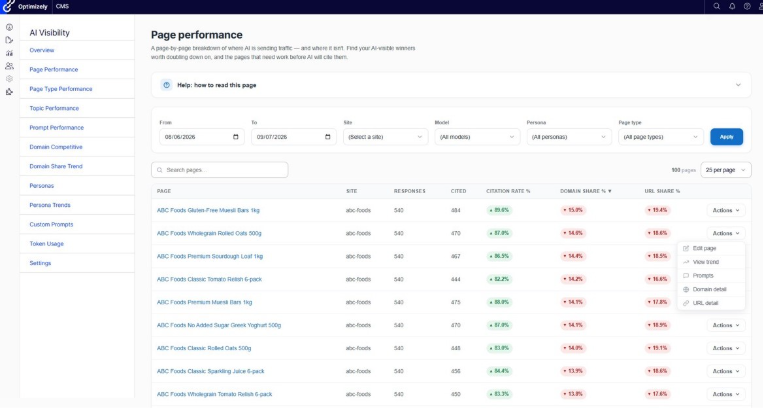763x408 pixels.
Task: Open the calendar picker in From date field
Action: pyautogui.click(x=236, y=137)
